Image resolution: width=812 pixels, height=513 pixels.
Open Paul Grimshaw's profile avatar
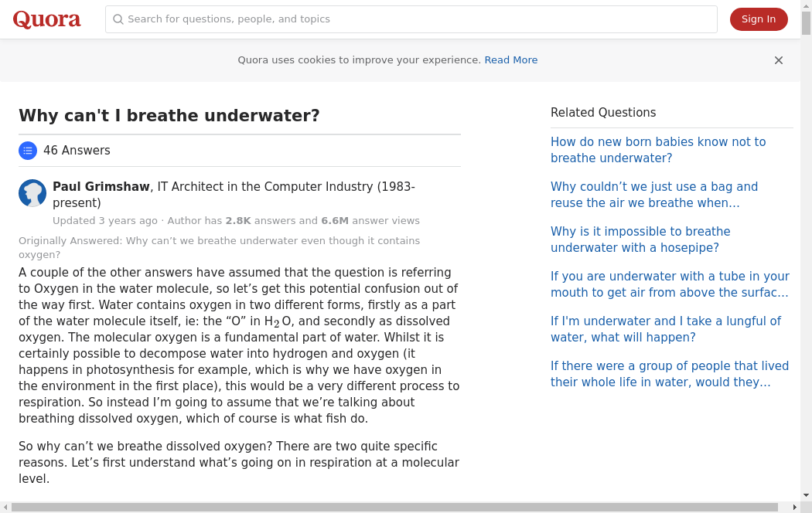[32, 193]
